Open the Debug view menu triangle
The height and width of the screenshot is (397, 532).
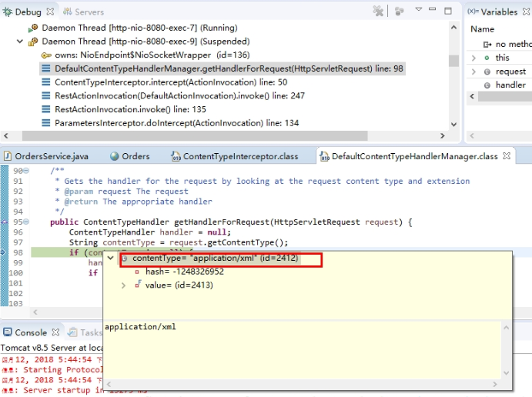coord(419,9)
